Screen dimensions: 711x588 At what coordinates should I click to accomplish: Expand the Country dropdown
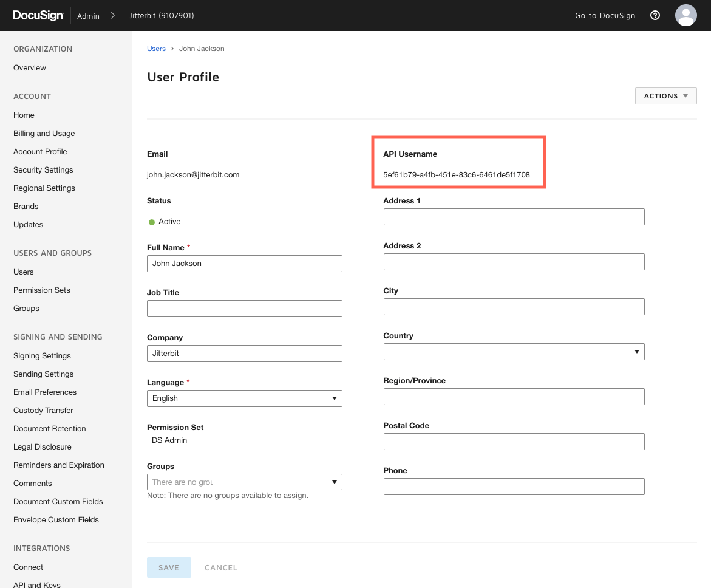(514, 352)
